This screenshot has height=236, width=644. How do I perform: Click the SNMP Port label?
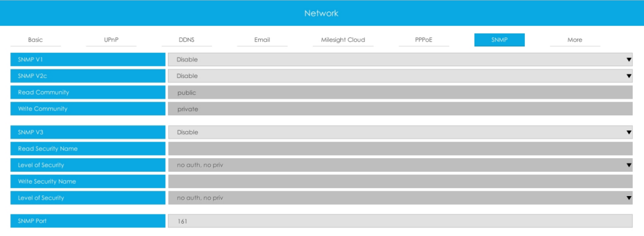click(x=88, y=221)
